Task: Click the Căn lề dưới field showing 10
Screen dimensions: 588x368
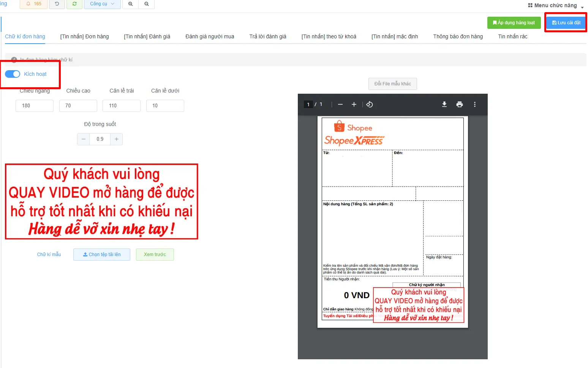Action: pos(165,106)
